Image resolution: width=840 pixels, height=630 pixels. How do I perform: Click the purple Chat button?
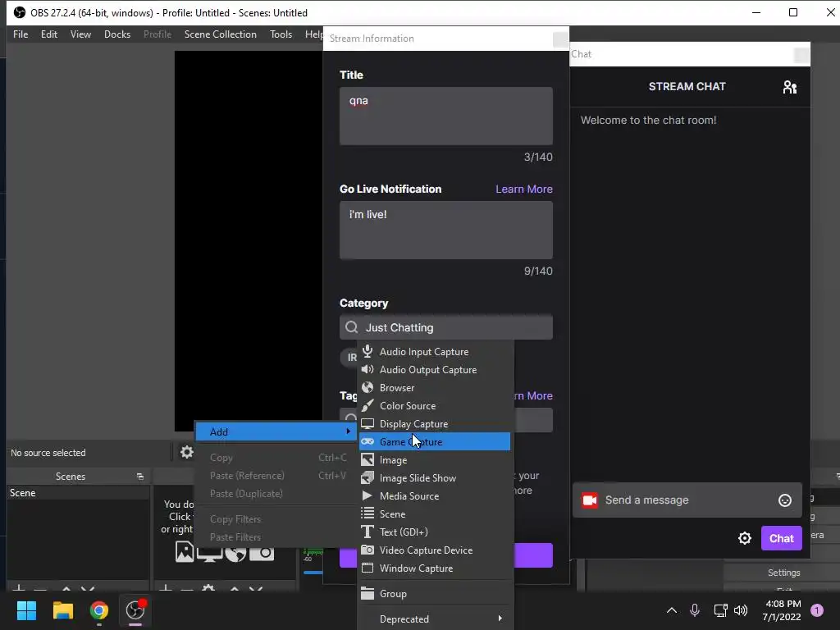point(781,538)
